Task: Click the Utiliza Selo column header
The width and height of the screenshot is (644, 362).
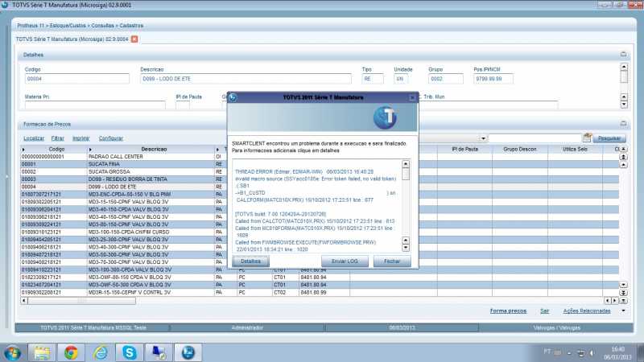Action: (x=575, y=150)
